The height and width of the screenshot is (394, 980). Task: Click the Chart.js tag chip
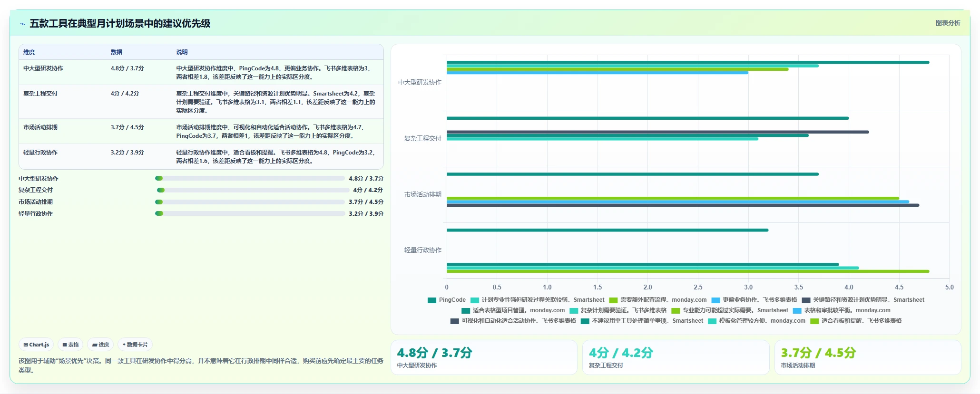point(36,345)
